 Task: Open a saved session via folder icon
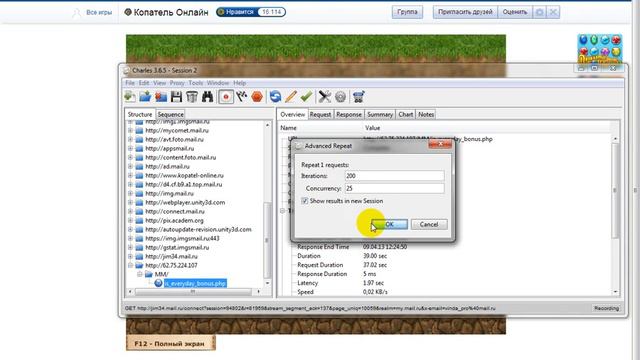point(145,97)
